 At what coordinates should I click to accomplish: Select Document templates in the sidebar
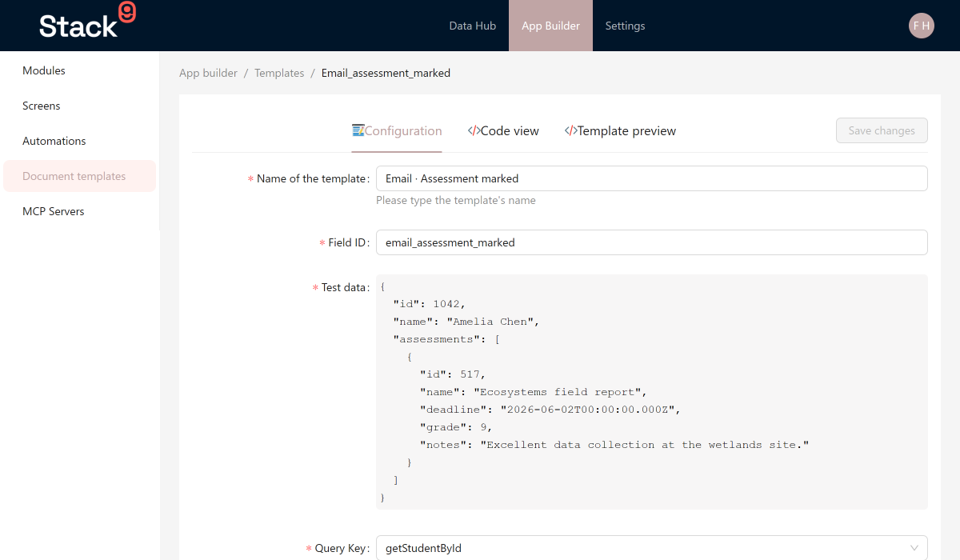79,176
